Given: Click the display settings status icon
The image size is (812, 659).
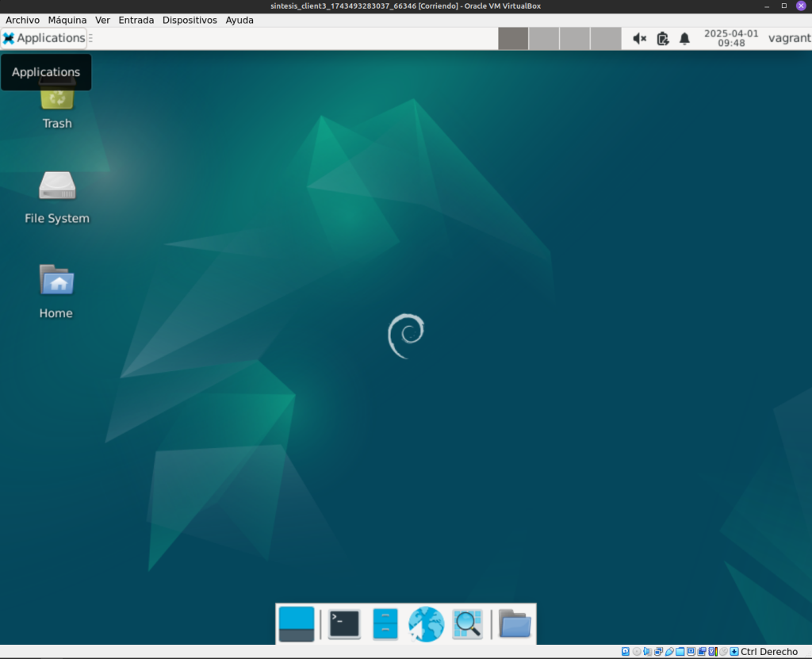Looking at the screenshot, I should 691,652.
